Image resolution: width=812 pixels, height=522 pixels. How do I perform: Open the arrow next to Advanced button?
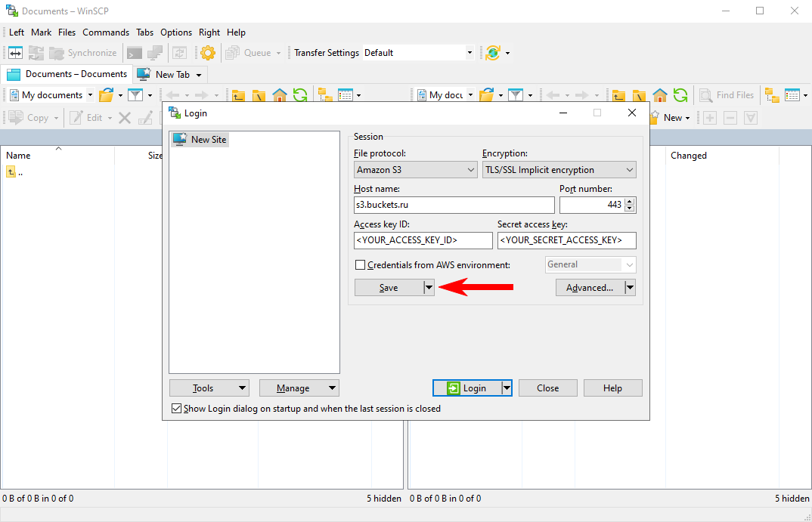coord(630,288)
